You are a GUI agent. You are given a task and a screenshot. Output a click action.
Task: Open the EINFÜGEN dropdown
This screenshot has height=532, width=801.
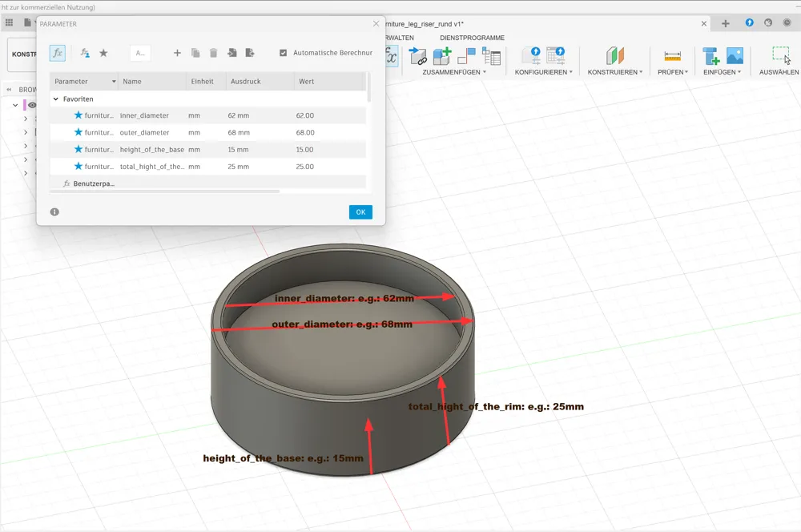[x=722, y=72]
